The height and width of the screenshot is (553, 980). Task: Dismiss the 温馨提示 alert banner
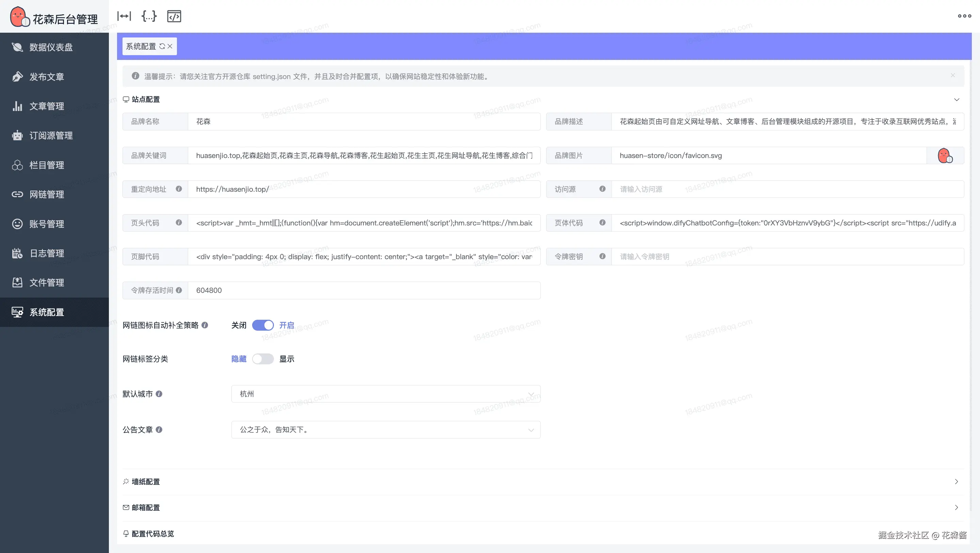953,75
